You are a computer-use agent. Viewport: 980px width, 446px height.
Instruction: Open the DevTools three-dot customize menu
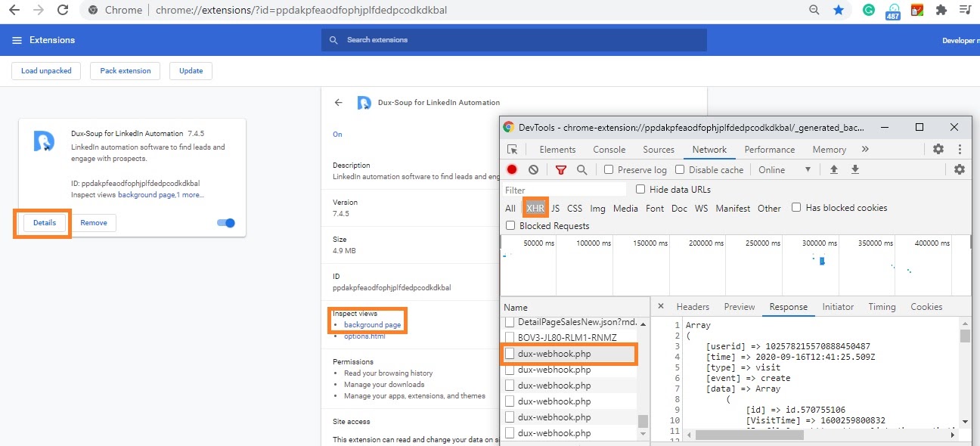(x=960, y=150)
